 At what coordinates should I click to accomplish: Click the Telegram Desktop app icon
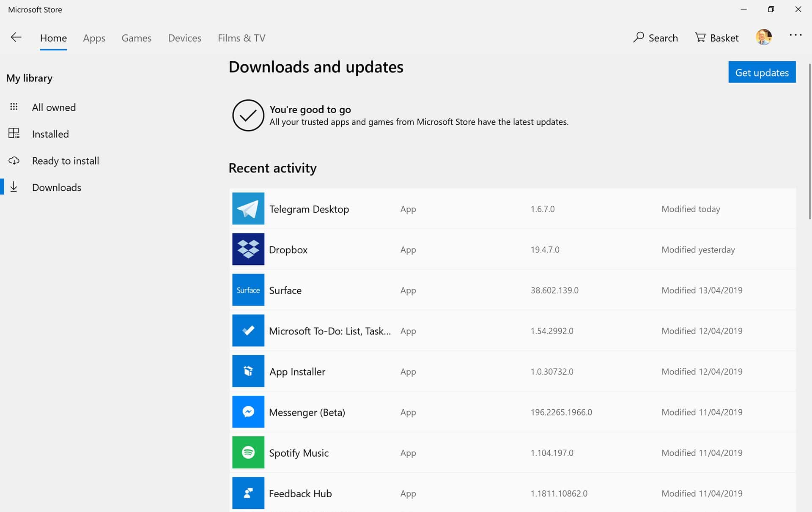coord(248,208)
